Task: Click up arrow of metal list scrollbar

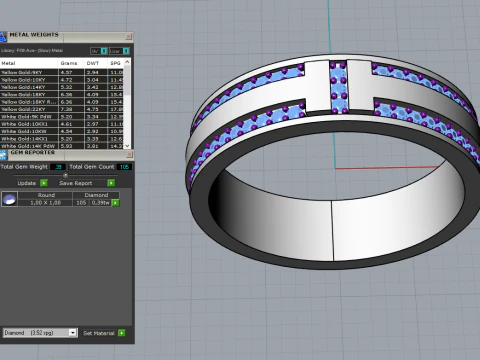Action: [x=127, y=62]
